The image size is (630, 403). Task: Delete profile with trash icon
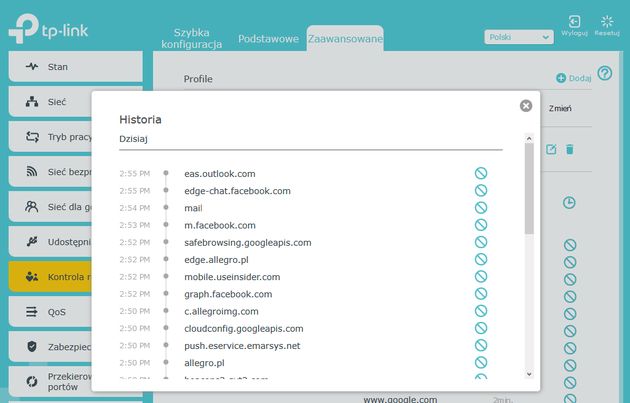pos(570,149)
